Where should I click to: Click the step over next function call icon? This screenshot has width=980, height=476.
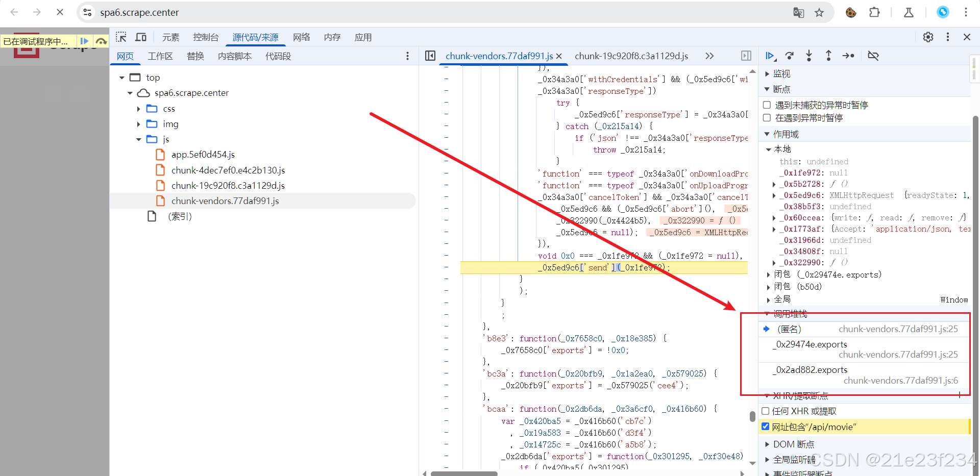tap(790, 56)
